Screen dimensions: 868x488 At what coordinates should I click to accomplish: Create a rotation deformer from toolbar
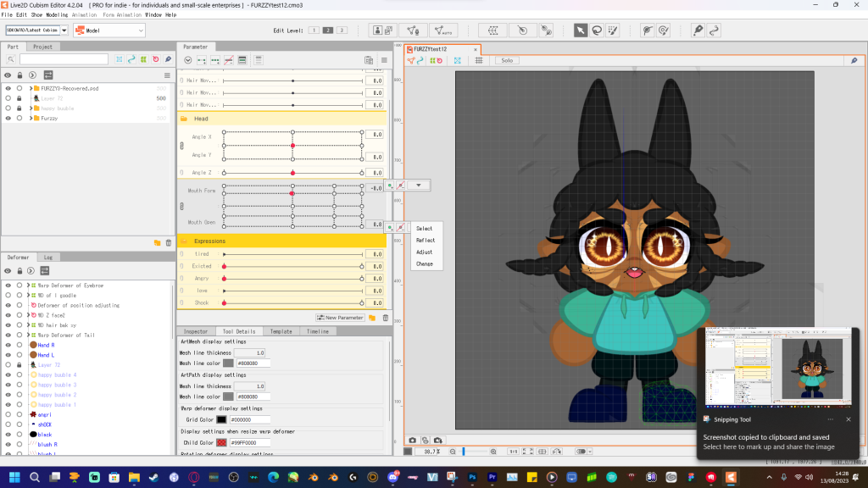click(522, 30)
